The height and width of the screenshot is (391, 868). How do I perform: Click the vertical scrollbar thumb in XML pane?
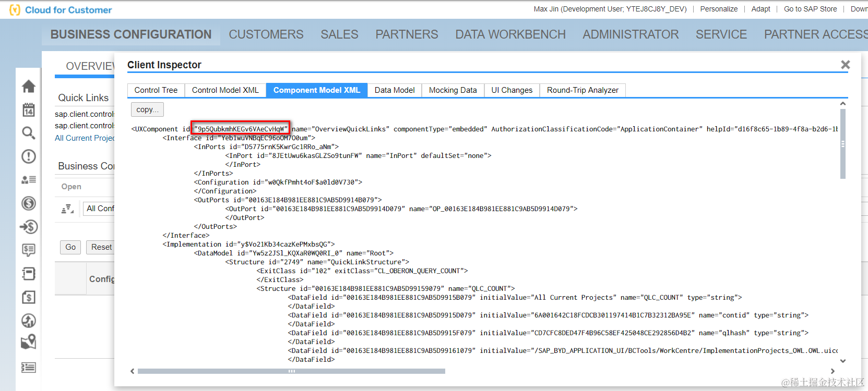point(843,143)
